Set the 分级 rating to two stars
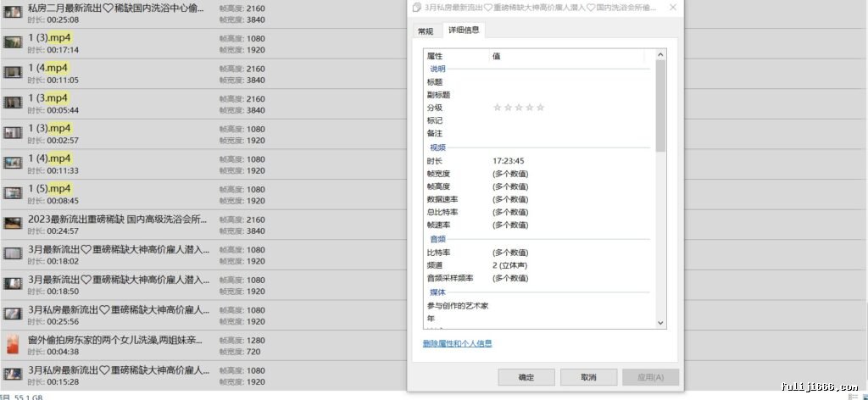Screen dimensions: 868x400 [509, 108]
